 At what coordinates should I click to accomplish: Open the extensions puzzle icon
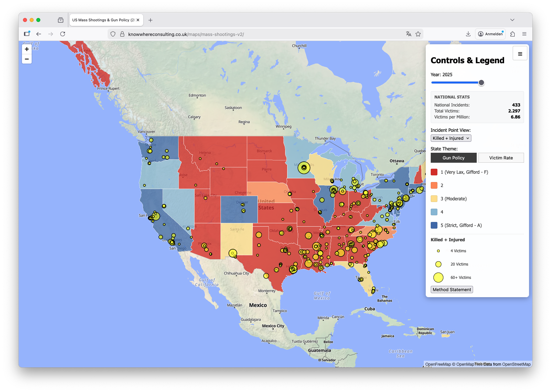click(x=512, y=34)
